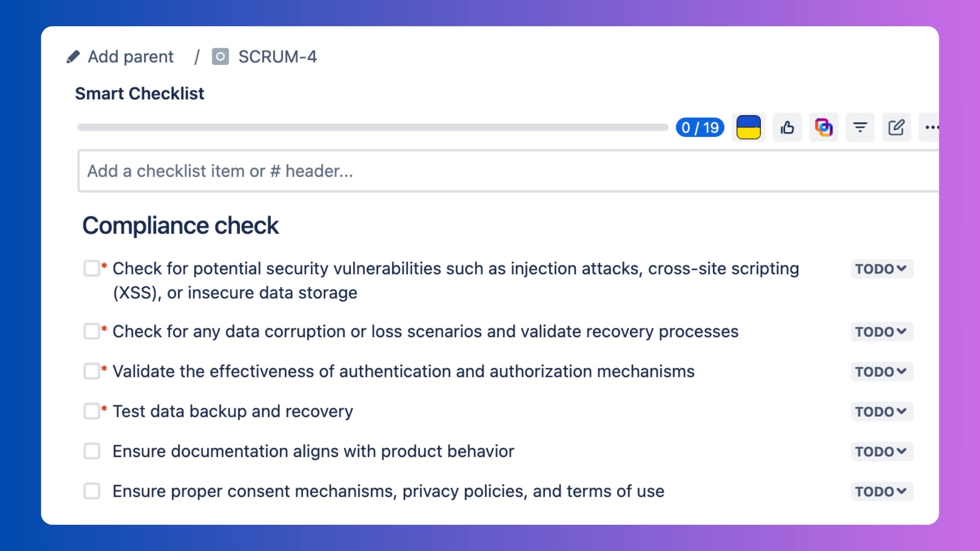Tick the Test data backup and recovery checkbox
This screenshot has width=980, height=551.
(x=92, y=411)
